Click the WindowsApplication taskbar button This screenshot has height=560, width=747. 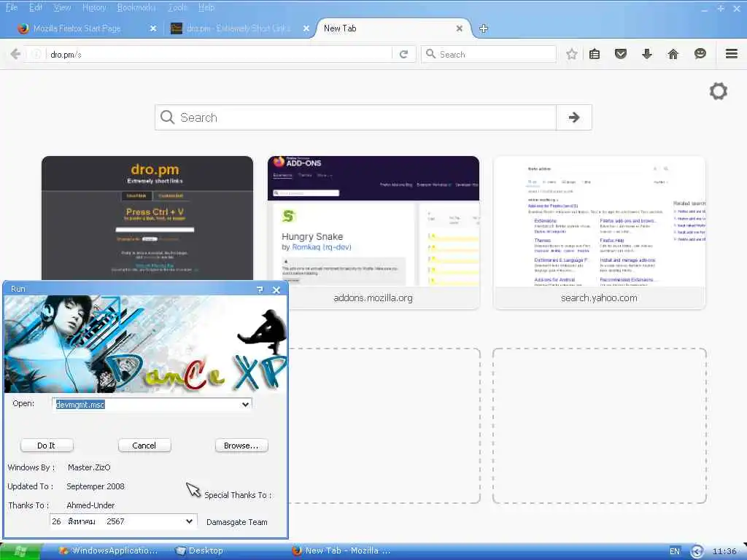[109, 551]
